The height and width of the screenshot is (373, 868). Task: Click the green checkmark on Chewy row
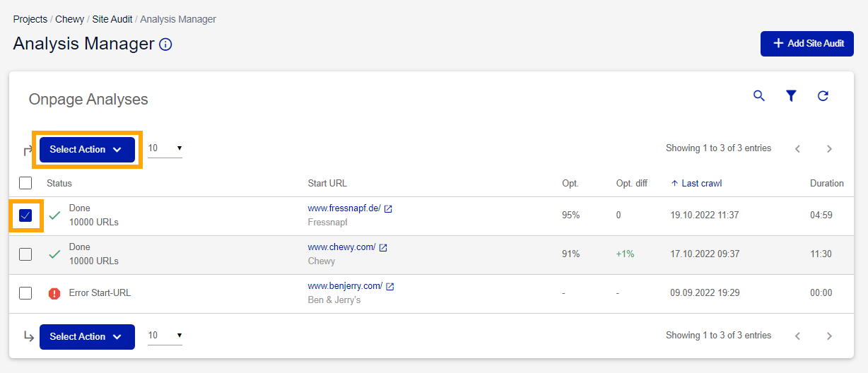pos(54,254)
